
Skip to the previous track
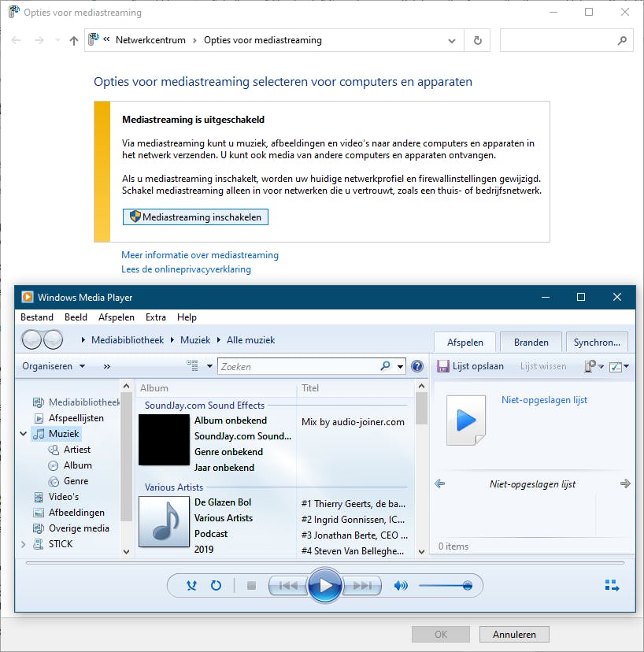click(x=288, y=586)
